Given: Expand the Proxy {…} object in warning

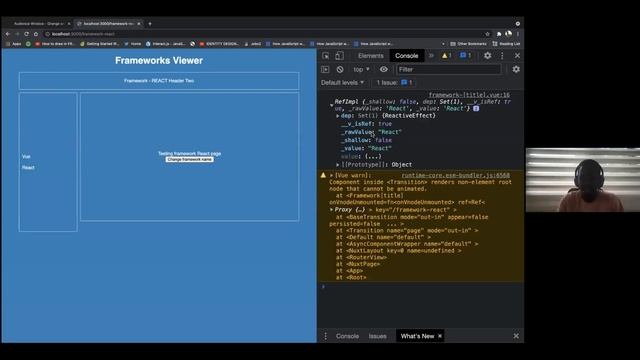Looking at the screenshot, I should pos(331,210).
